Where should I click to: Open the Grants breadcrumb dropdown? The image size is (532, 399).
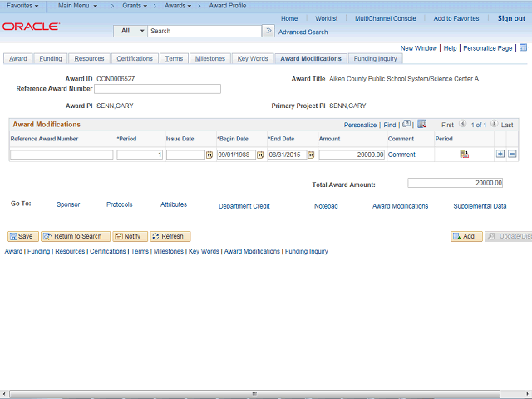[135, 6]
